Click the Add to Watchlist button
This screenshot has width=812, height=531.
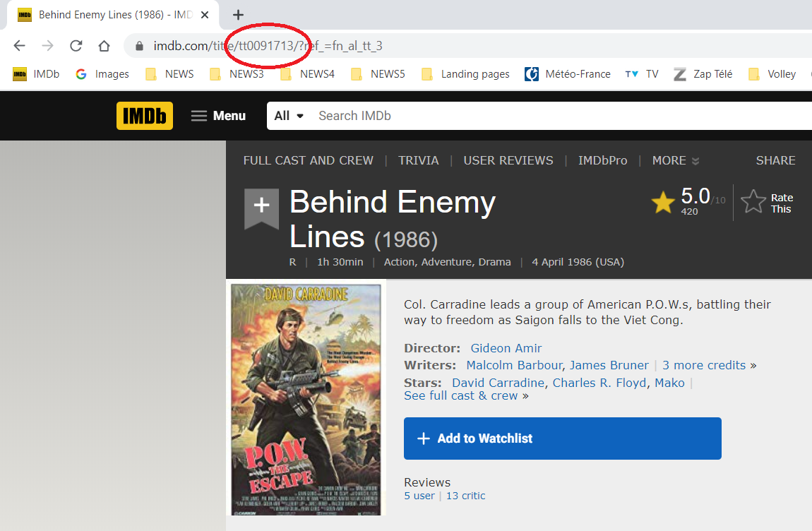pos(562,438)
